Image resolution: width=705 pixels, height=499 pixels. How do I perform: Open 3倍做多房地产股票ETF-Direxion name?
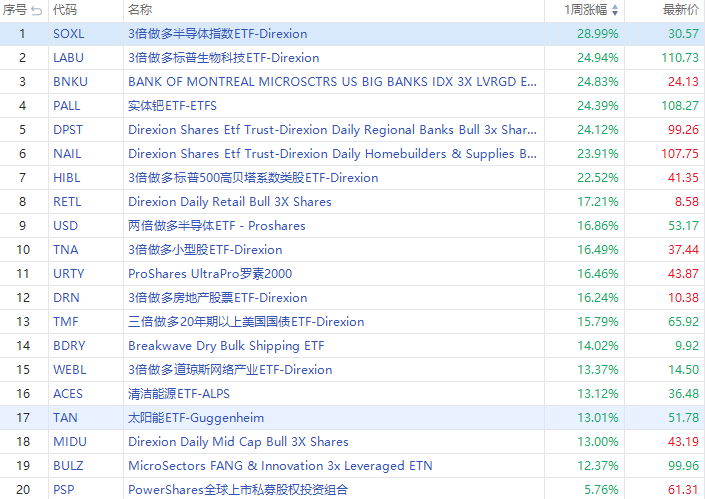[218, 298]
